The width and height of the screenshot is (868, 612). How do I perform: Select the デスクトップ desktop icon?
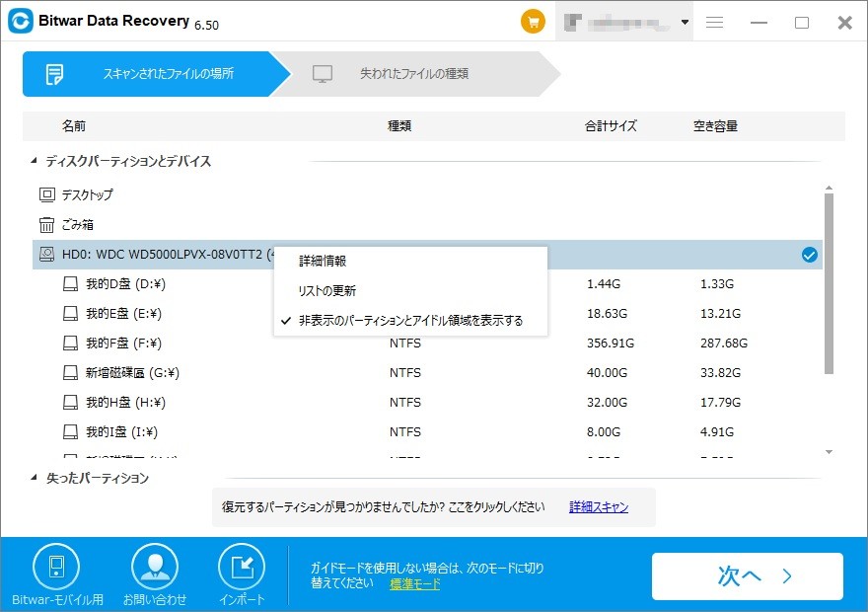(47, 195)
